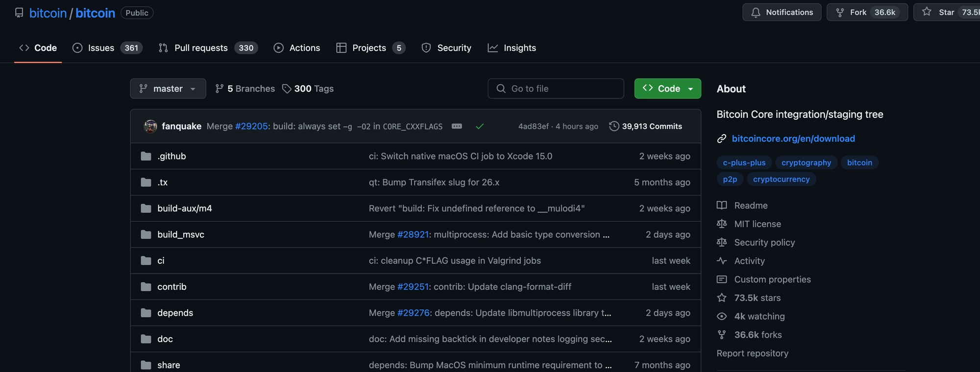Screen dimensions: 980x372
Task: Open the build_msvc folder icon
Action: click(x=146, y=234)
